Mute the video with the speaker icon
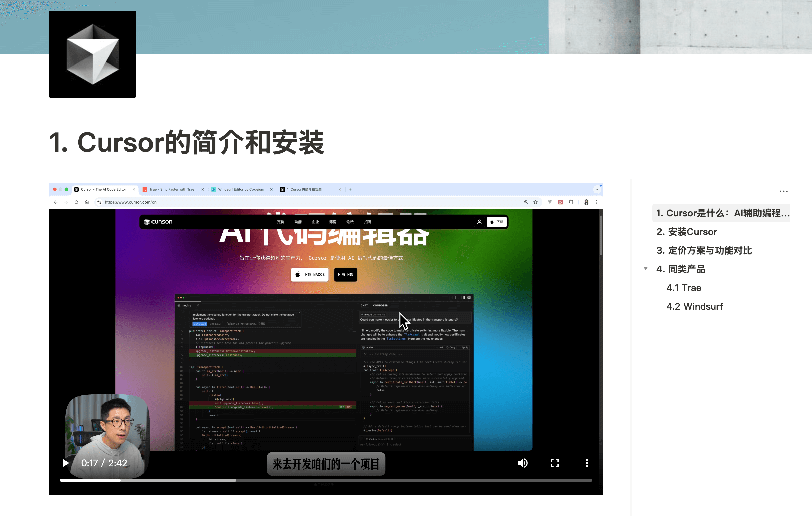 pyautogui.click(x=522, y=463)
